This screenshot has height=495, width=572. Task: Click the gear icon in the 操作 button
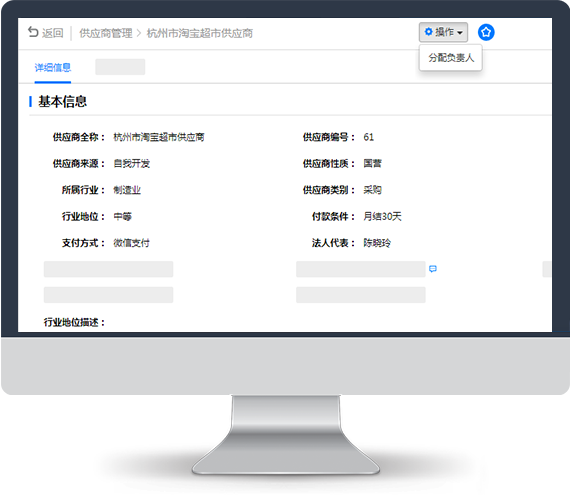point(429,32)
